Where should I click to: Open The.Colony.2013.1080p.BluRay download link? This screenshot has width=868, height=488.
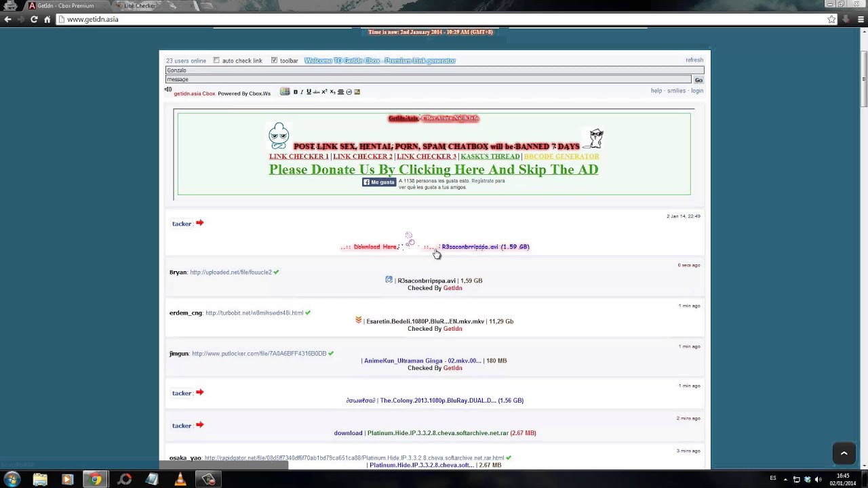(452, 401)
